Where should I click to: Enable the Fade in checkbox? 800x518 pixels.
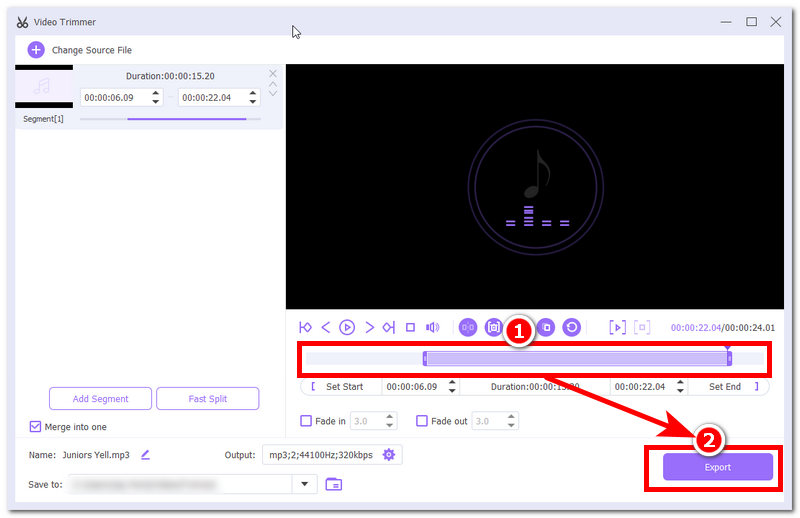coord(306,421)
